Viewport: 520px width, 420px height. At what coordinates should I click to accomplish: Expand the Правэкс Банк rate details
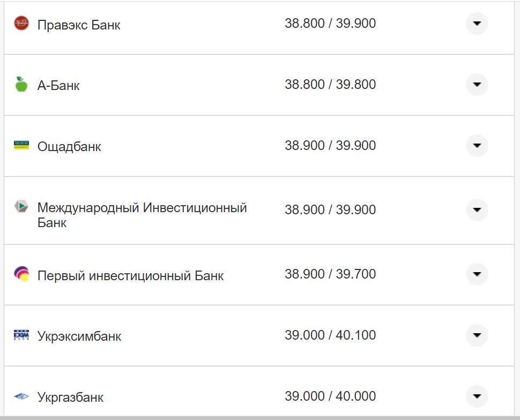tap(476, 24)
